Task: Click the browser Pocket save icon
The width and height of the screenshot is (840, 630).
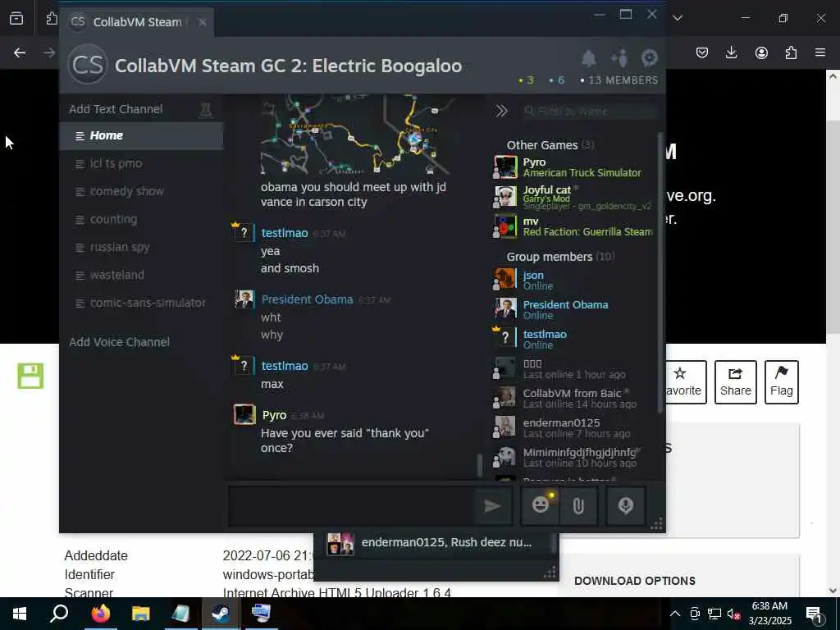Action: point(702,52)
